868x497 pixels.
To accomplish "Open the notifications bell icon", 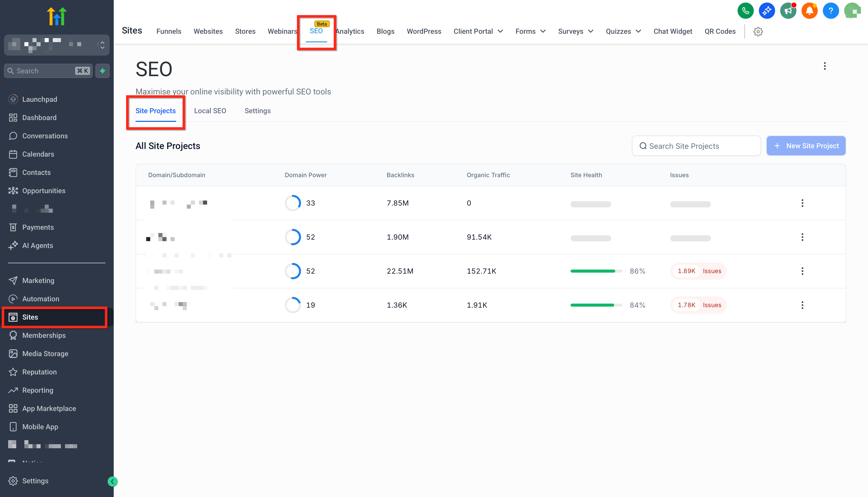I will [x=809, y=11].
